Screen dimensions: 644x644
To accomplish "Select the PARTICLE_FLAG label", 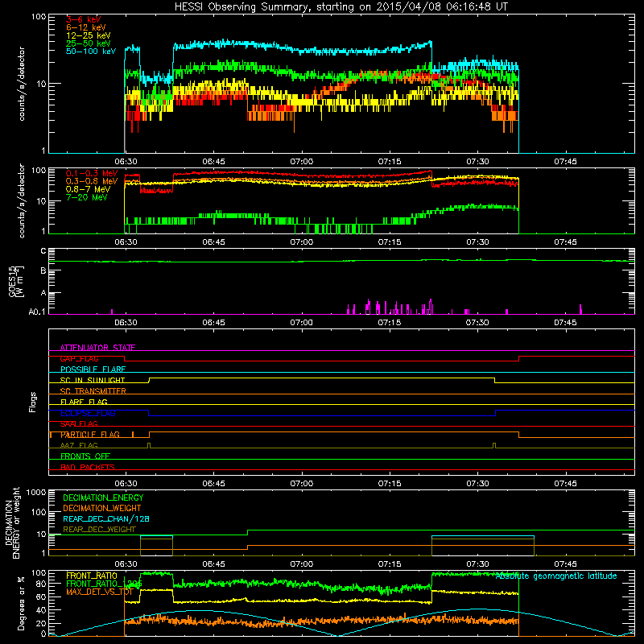I will tap(90, 435).
